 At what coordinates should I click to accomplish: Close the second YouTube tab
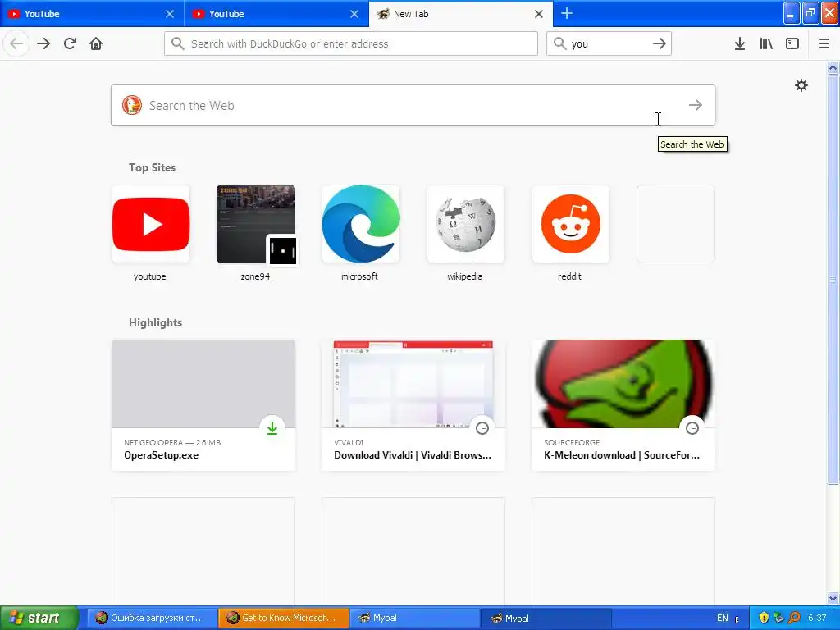pos(354,14)
